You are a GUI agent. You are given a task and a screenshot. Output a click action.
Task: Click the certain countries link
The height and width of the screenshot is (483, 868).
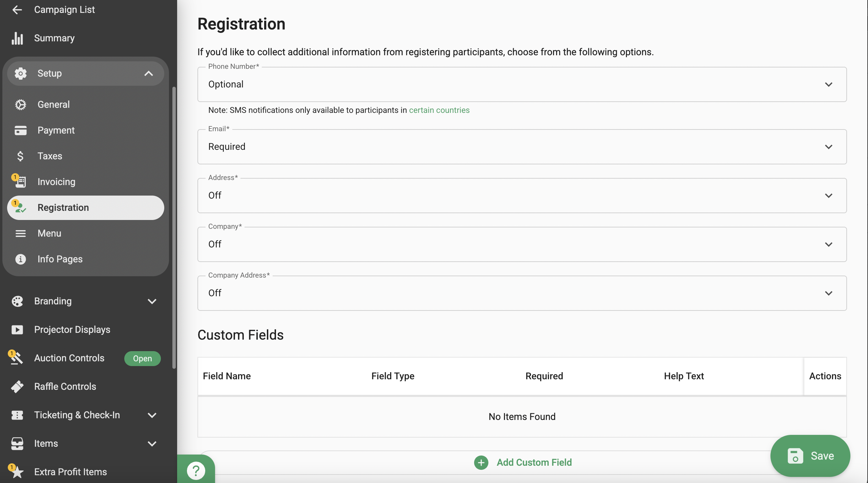(x=439, y=110)
